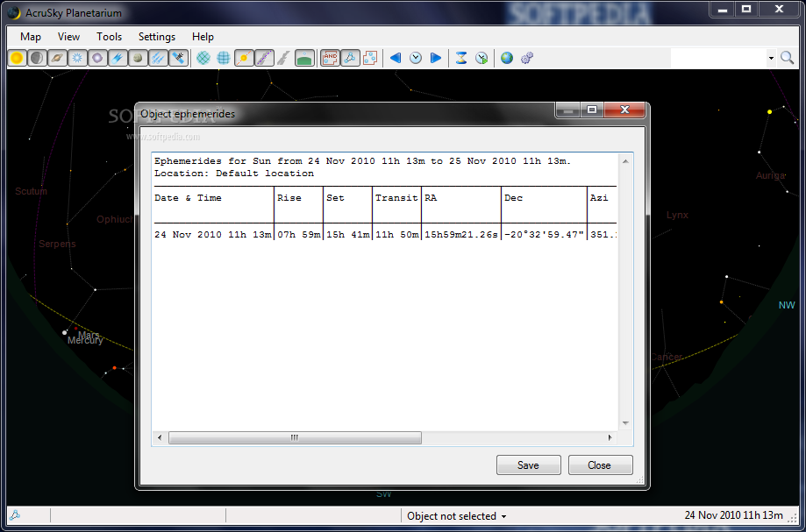Click the vertical scrollbar up arrow
The image size is (806, 532).
click(x=625, y=161)
